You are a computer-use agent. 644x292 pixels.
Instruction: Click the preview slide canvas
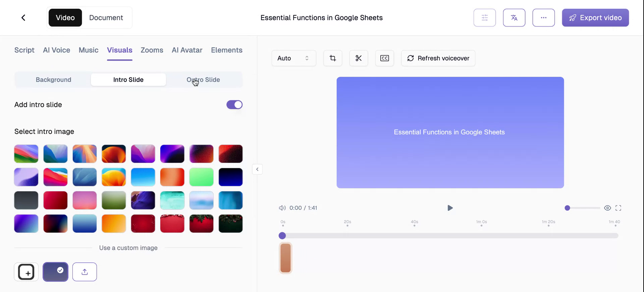450,133
